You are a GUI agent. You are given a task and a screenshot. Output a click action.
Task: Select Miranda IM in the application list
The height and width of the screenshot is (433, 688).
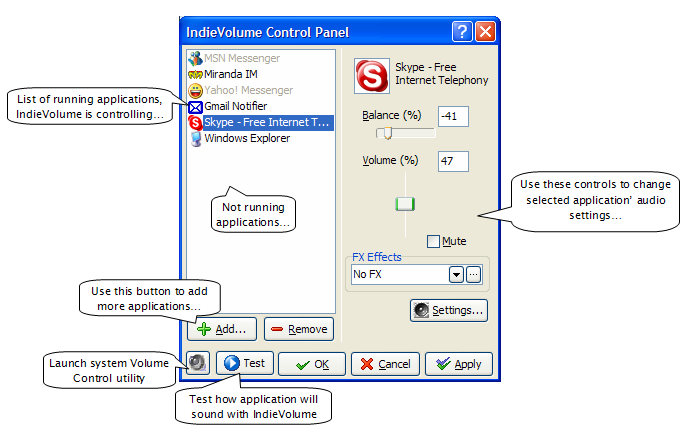coord(231,74)
